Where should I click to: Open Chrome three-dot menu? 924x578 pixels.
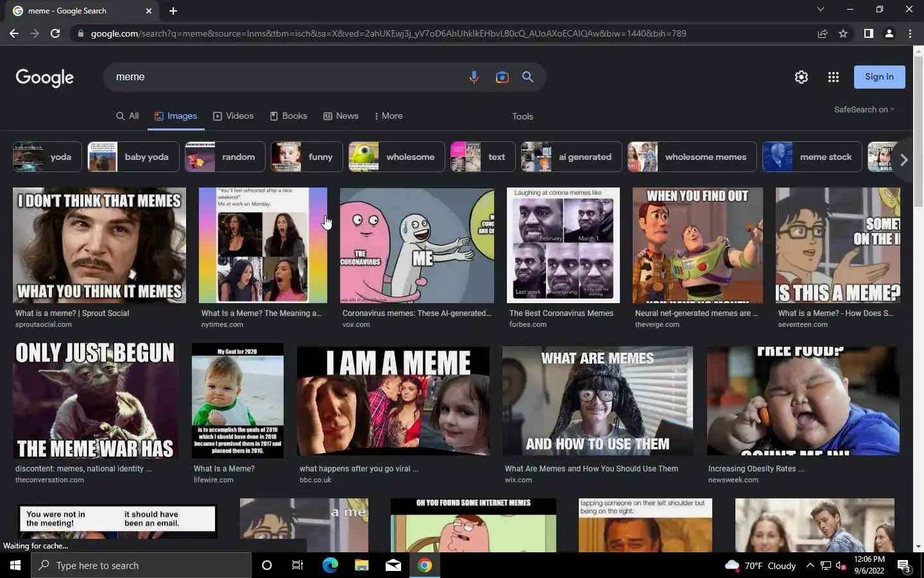pos(910,33)
